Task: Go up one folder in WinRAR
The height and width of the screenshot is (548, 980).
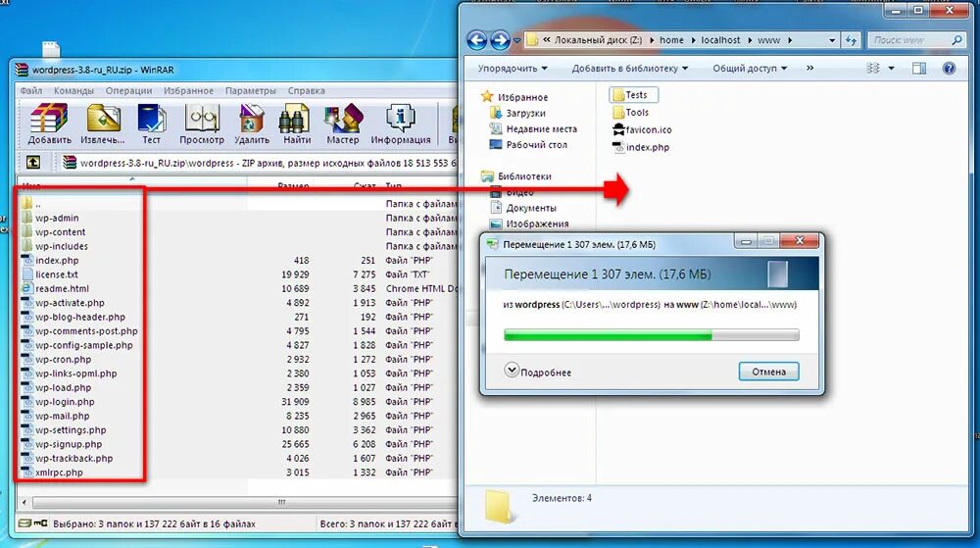Action: 33,163
